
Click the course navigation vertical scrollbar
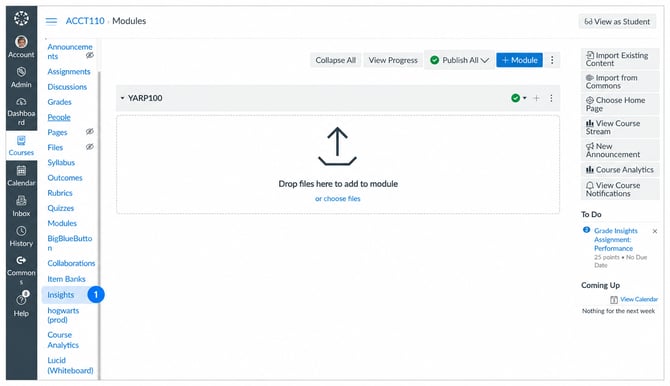pyautogui.click(x=99, y=226)
